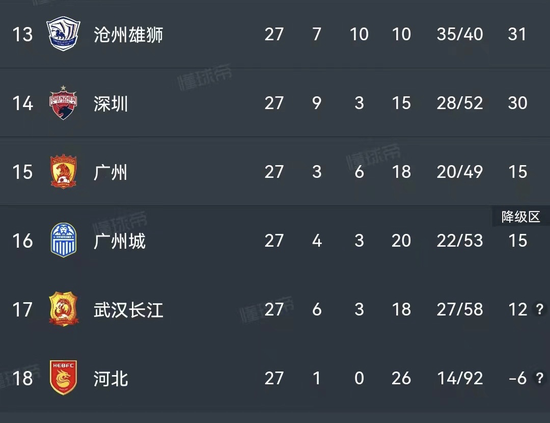Tap the 河北 team name
This screenshot has height=423, width=550.
click(x=111, y=378)
